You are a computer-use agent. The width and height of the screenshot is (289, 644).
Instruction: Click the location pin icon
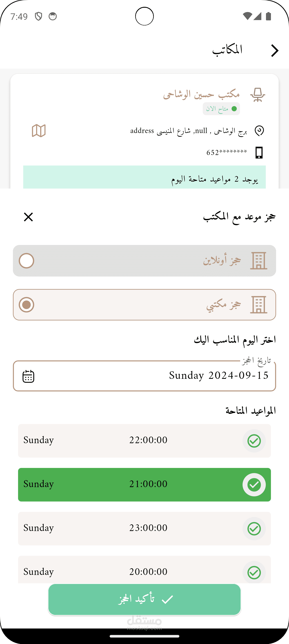click(259, 131)
